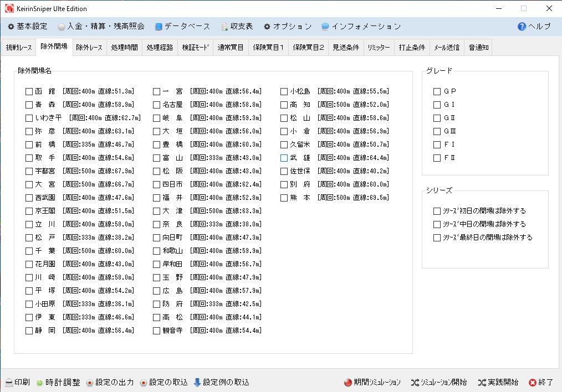The width and height of the screenshot is (562, 392).
Task: Click the text 宇都宮 [周回:500m 直線:67.9m]
Action: click(x=85, y=171)
